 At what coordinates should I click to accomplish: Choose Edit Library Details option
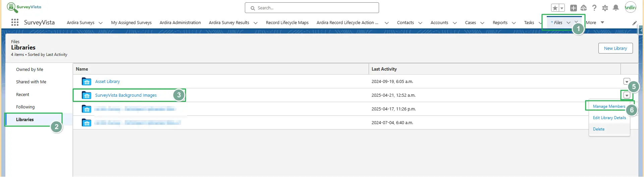click(609, 118)
